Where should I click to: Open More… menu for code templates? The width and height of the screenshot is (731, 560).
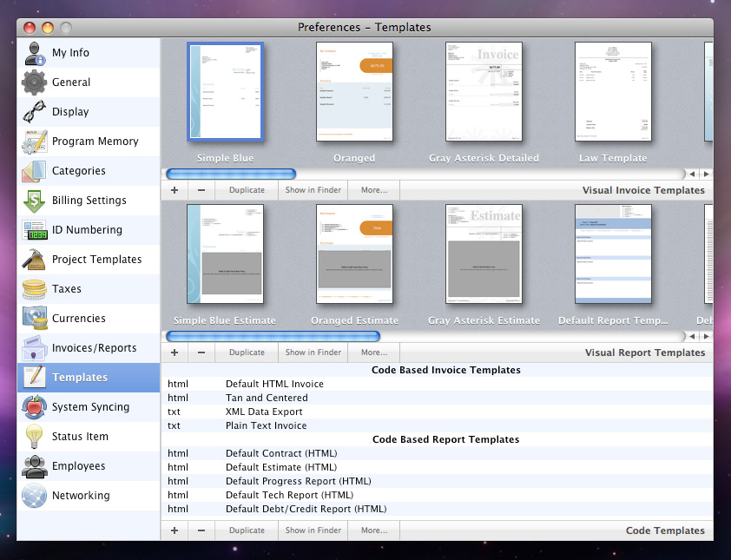374,530
